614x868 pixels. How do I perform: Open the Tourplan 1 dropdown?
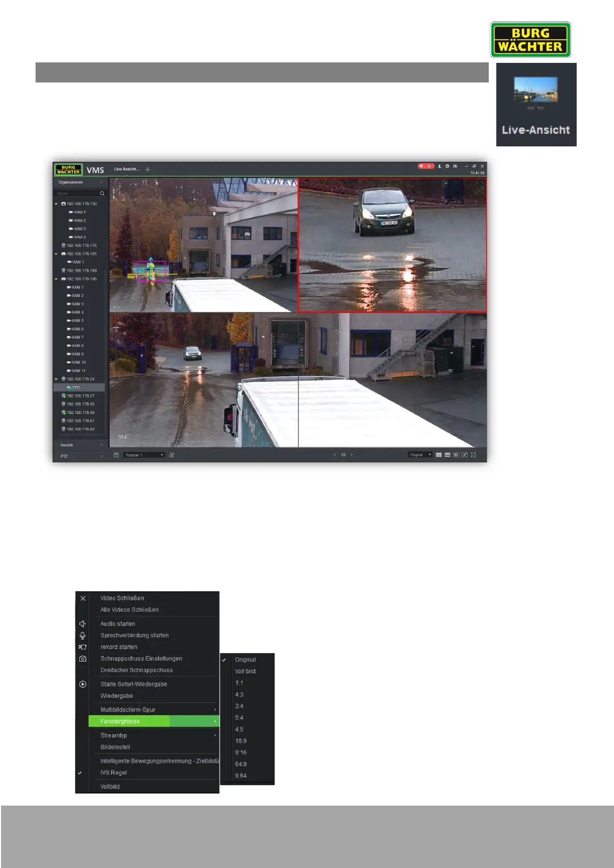[x=144, y=455]
